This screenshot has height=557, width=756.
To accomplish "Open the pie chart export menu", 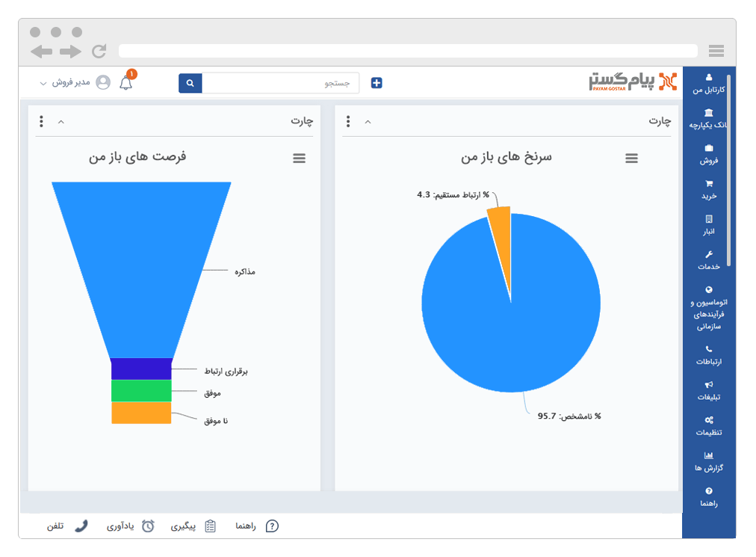I will (632, 158).
